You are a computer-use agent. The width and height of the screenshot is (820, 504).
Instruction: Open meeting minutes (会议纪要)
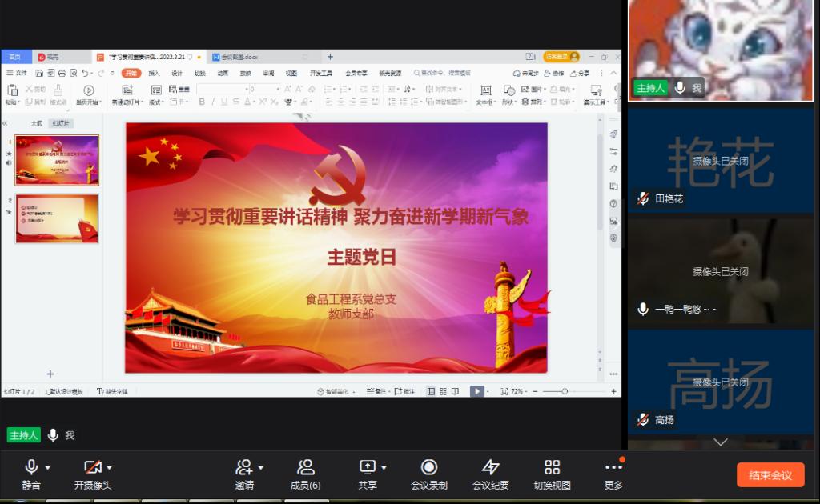tap(491, 474)
